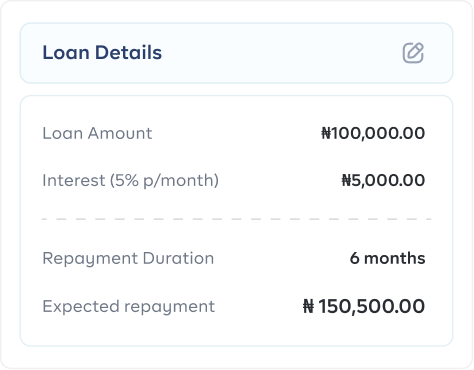This screenshot has width=474, height=370.
Task: Select the 6 months duration value
Action: pyautogui.click(x=387, y=258)
